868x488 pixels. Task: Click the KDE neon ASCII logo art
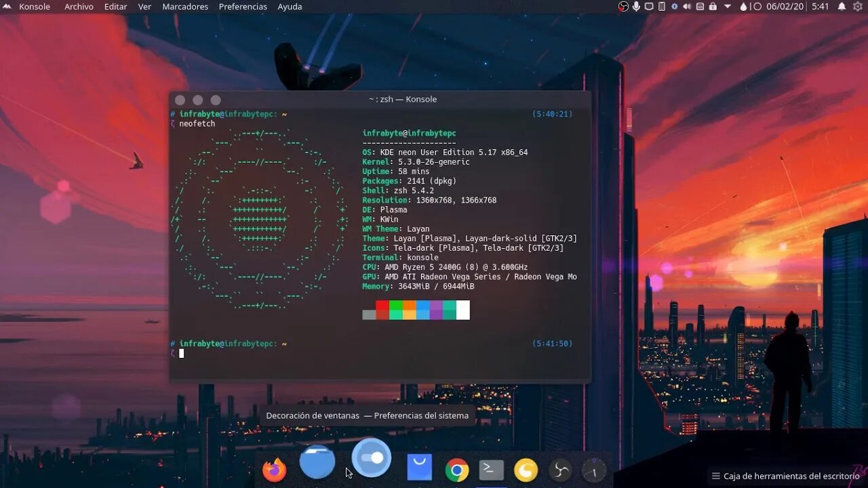(260, 220)
